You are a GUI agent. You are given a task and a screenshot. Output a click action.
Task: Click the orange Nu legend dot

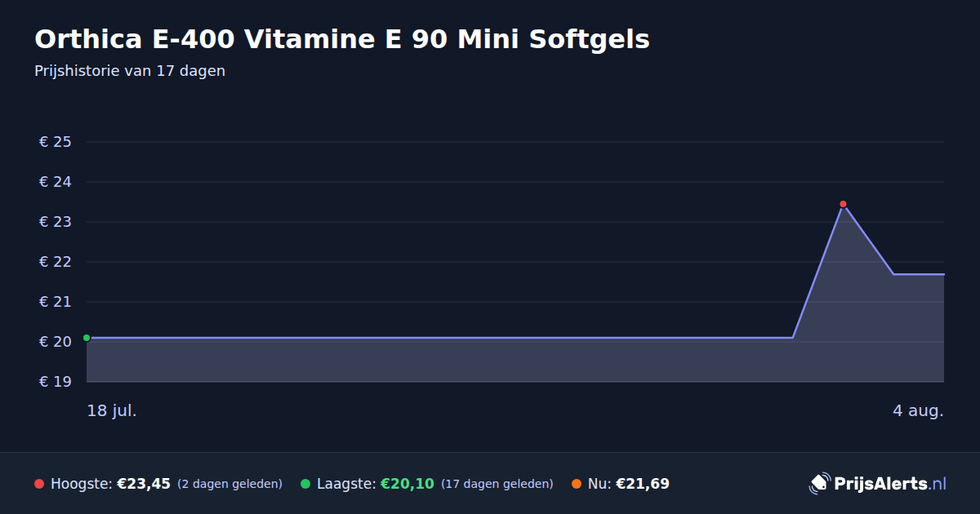click(x=577, y=484)
